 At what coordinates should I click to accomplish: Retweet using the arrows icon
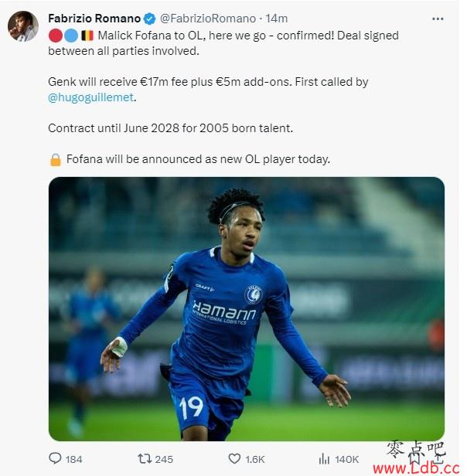pyautogui.click(x=145, y=458)
